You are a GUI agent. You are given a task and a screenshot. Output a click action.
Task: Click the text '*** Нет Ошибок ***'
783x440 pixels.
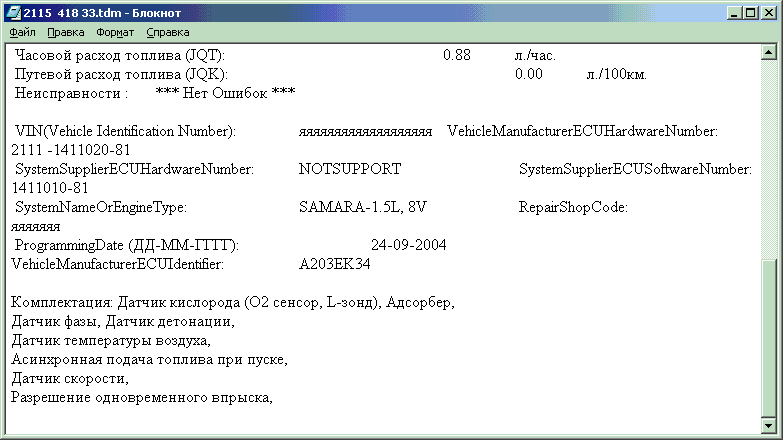(225, 93)
